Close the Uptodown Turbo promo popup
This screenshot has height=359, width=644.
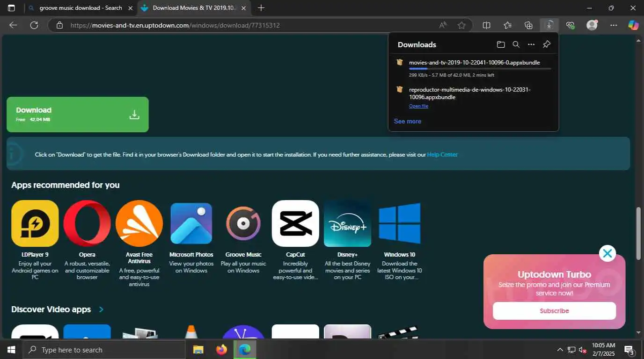[x=607, y=253]
